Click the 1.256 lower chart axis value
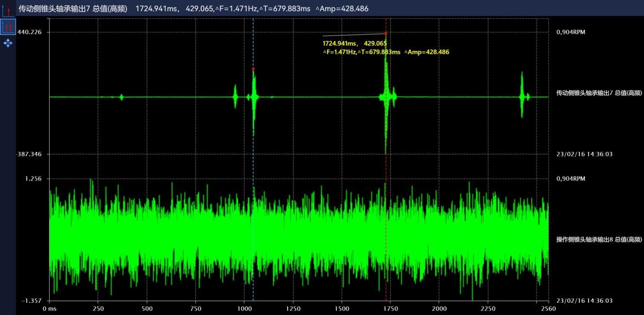644x315 pixels. point(34,179)
